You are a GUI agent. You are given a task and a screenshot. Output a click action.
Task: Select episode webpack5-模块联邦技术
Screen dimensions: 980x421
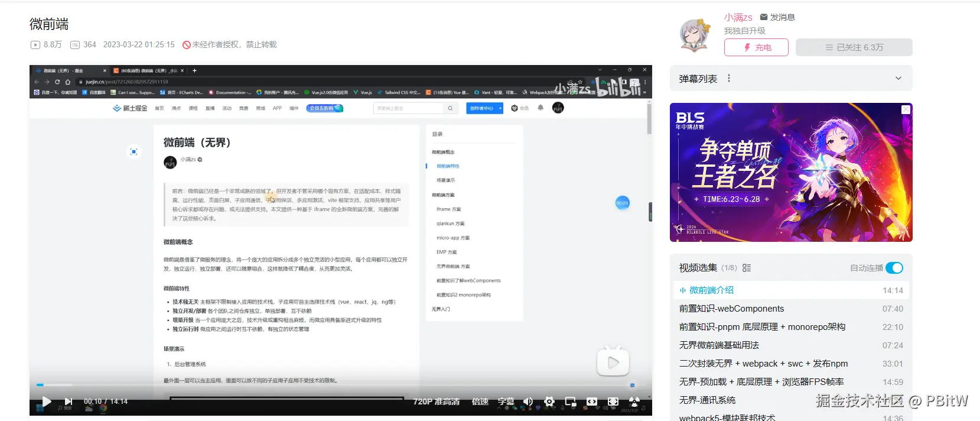click(x=791, y=417)
